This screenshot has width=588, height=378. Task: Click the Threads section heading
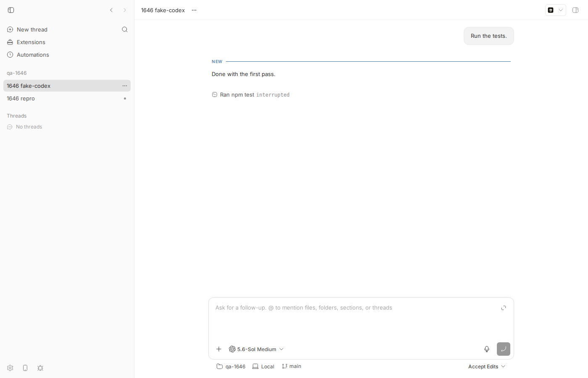point(17,116)
